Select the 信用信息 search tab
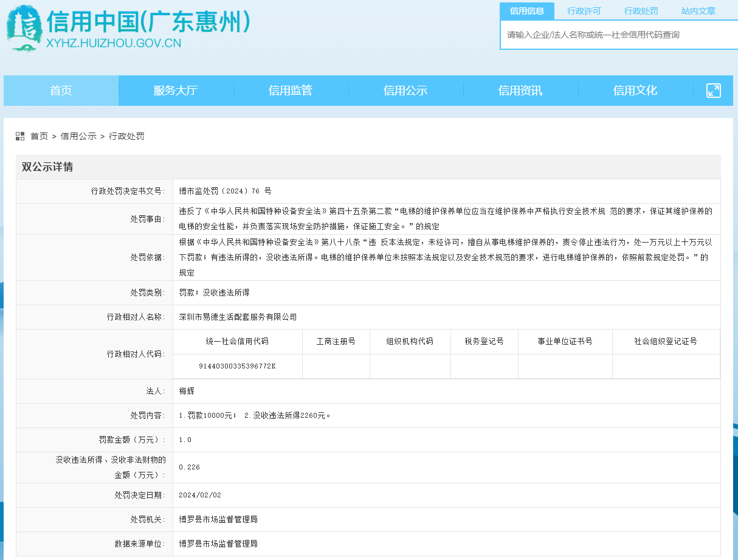The width and height of the screenshot is (738, 560). coord(527,11)
